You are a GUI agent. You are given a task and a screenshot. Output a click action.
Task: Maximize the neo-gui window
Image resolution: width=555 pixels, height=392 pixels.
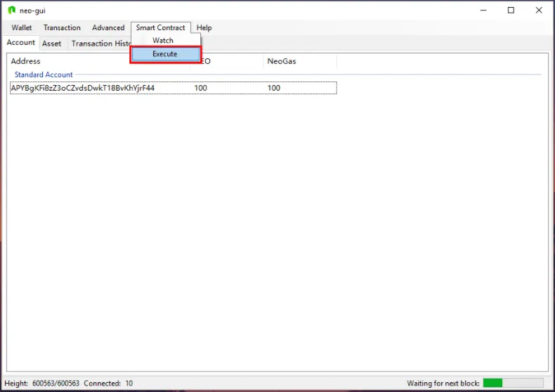click(511, 11)
